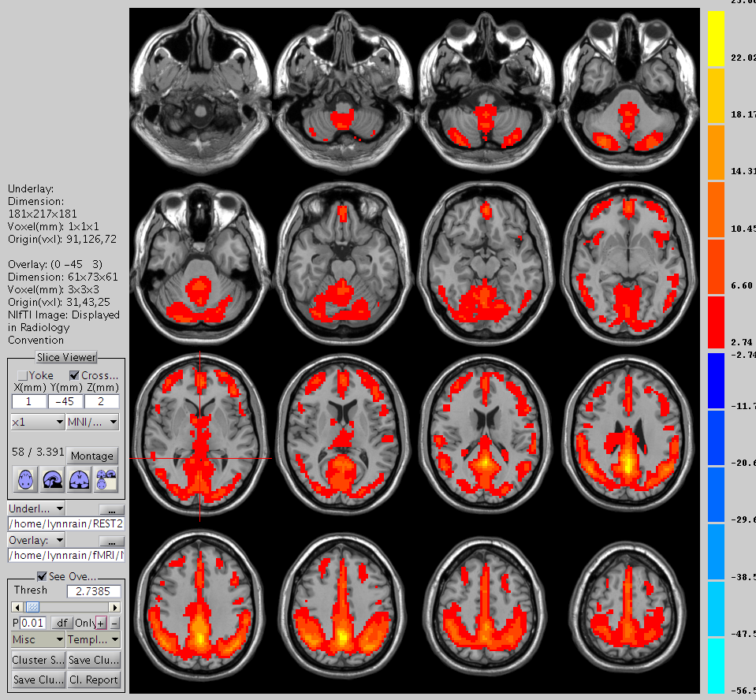Viewport: 756px width, 700px height.
Task: Open the Cl. Report button
Action: 93,680
